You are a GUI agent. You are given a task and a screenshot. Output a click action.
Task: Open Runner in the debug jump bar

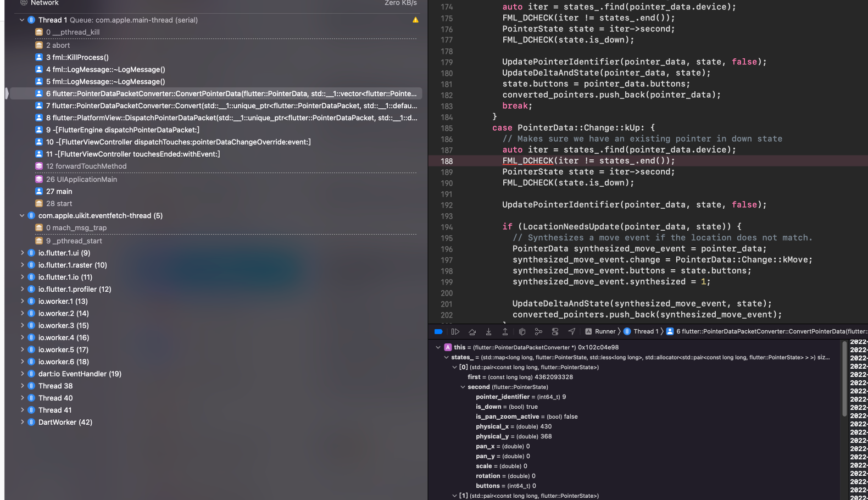(x=600, y=331)
